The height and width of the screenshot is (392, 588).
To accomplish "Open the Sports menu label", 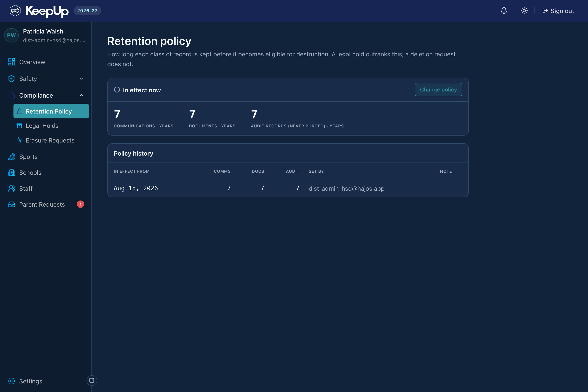I will tap(28, 157).
